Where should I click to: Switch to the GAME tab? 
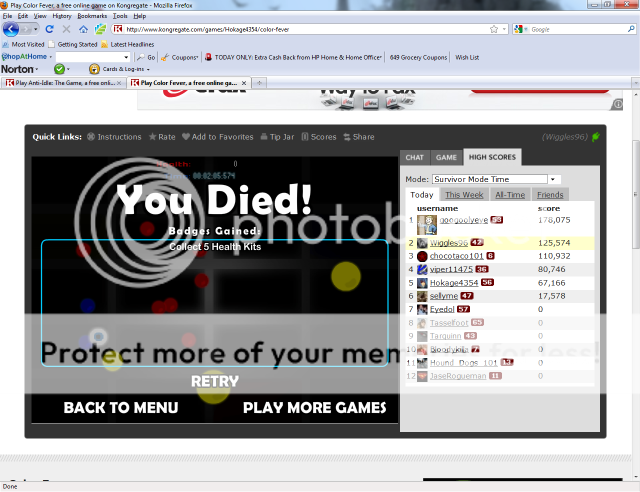point(446,157)
